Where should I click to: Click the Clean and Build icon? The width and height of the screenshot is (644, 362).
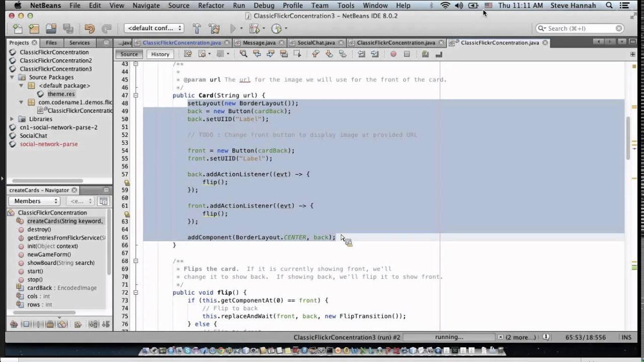[214, 29]
